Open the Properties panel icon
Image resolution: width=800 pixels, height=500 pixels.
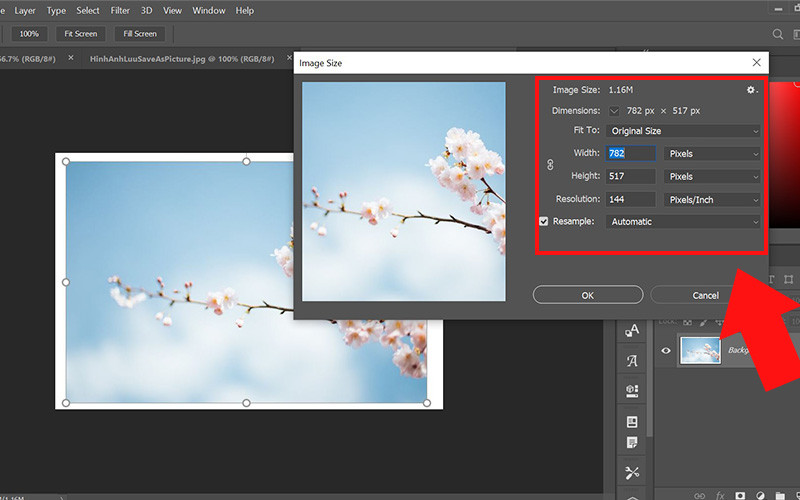(x=632, y=422)
